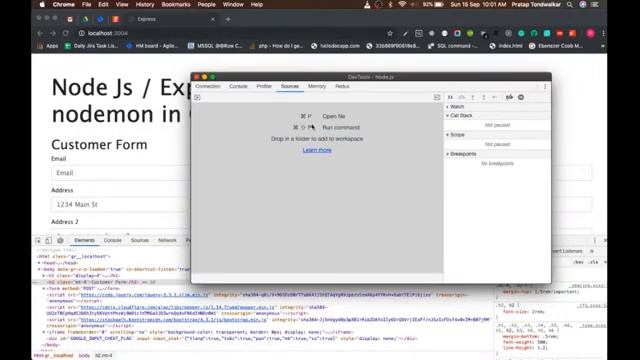The width and height of the screenshot is (640, 360).
Task: Click the Bluetooth status icon
Action: 390,4
